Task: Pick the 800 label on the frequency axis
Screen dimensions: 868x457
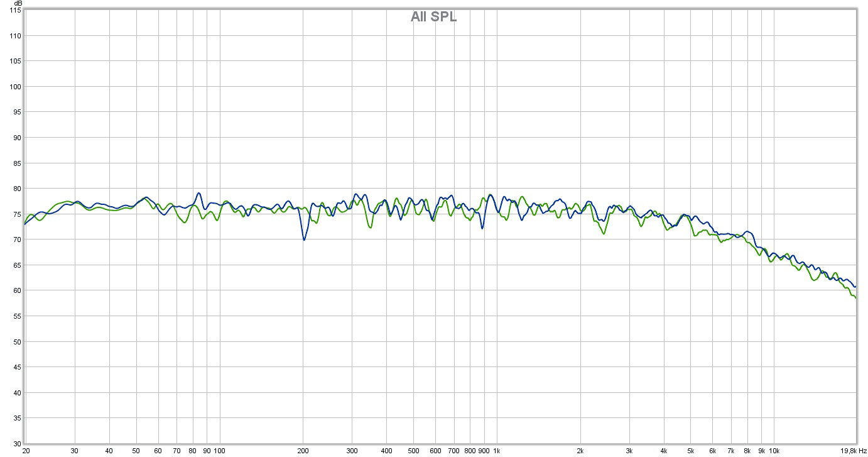Action: click(x=470, y=451)
